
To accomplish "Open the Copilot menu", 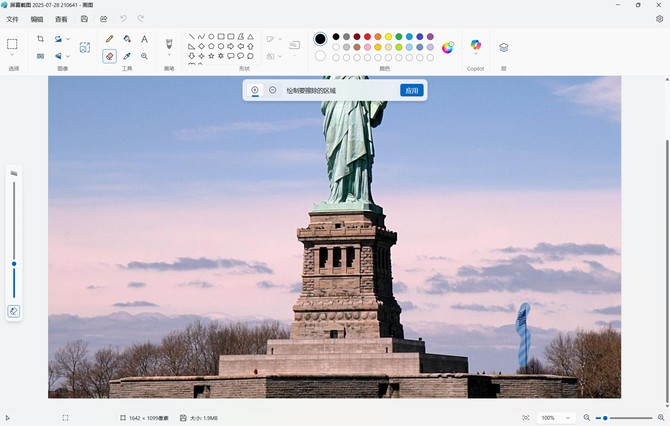I will coord(476,45).
